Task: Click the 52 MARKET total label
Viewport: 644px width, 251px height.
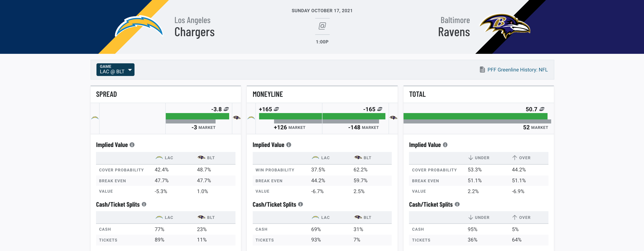Action: (536, 127)
